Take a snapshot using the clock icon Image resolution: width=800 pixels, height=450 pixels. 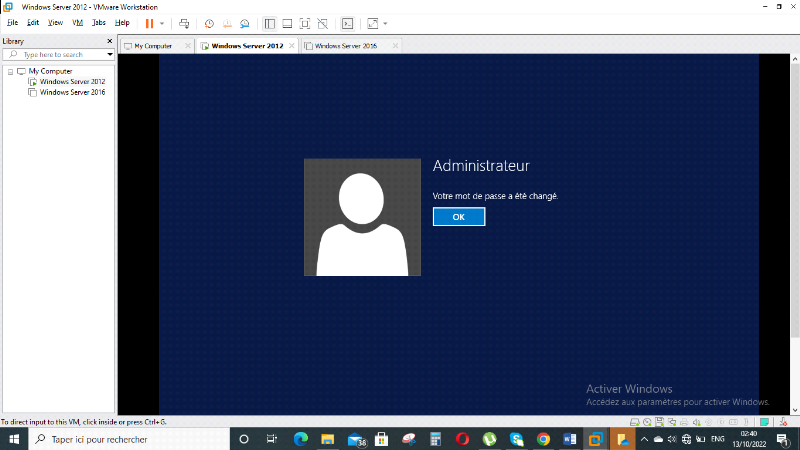(209, 22)
